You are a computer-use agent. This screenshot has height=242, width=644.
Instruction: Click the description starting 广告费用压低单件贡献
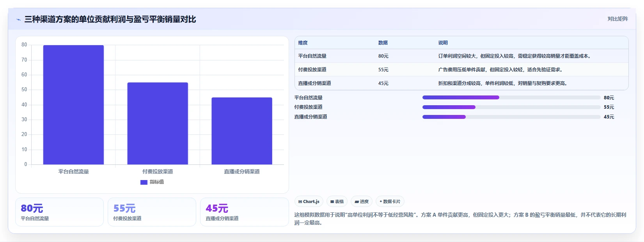(501, 70)
